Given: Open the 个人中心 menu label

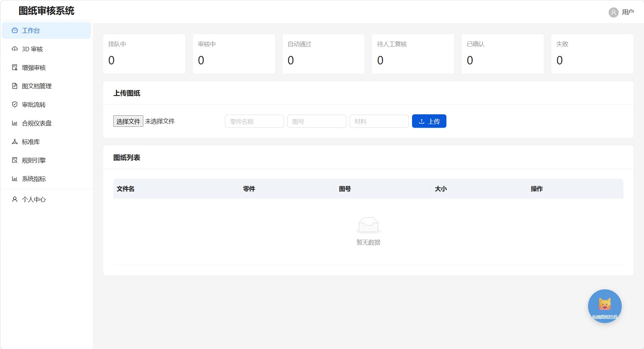Looking at the screenshot, I should (34, 200).
